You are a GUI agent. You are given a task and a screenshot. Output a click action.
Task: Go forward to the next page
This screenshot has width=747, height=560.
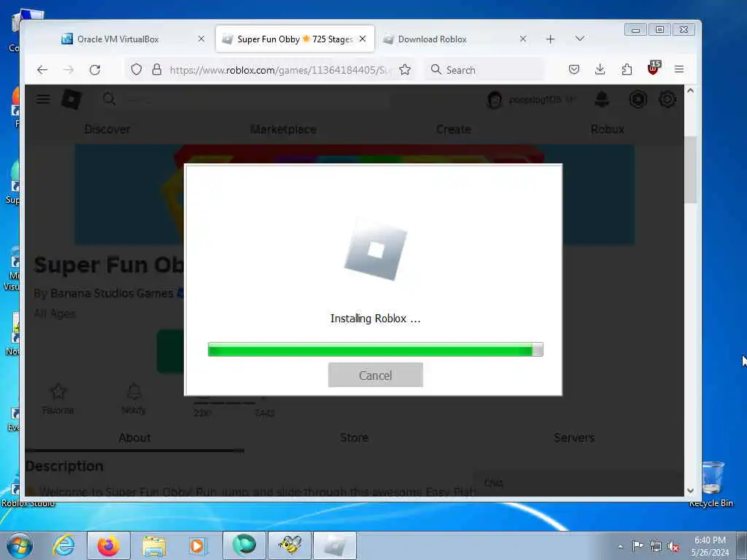69,70
